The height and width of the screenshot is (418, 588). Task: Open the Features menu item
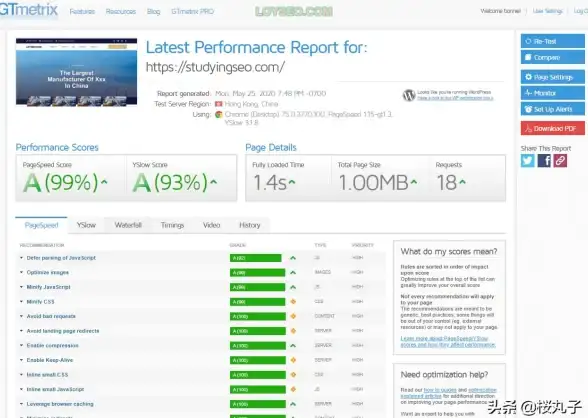(x=82, y=12)
